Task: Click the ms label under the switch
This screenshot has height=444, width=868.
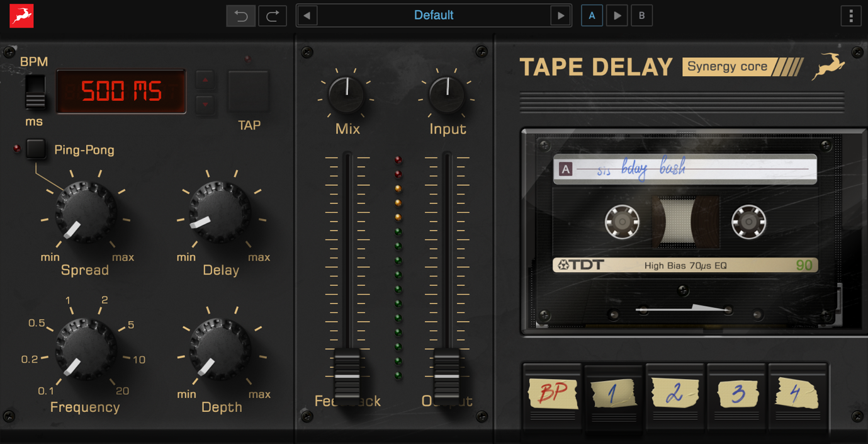Action: tap(34, 122)
